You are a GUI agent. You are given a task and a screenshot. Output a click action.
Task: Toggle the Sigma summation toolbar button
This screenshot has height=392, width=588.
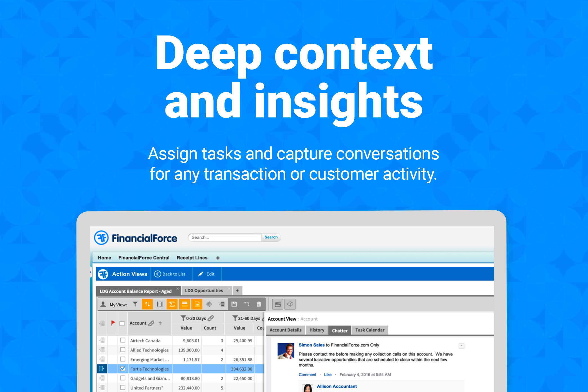[x=172, y=304]
